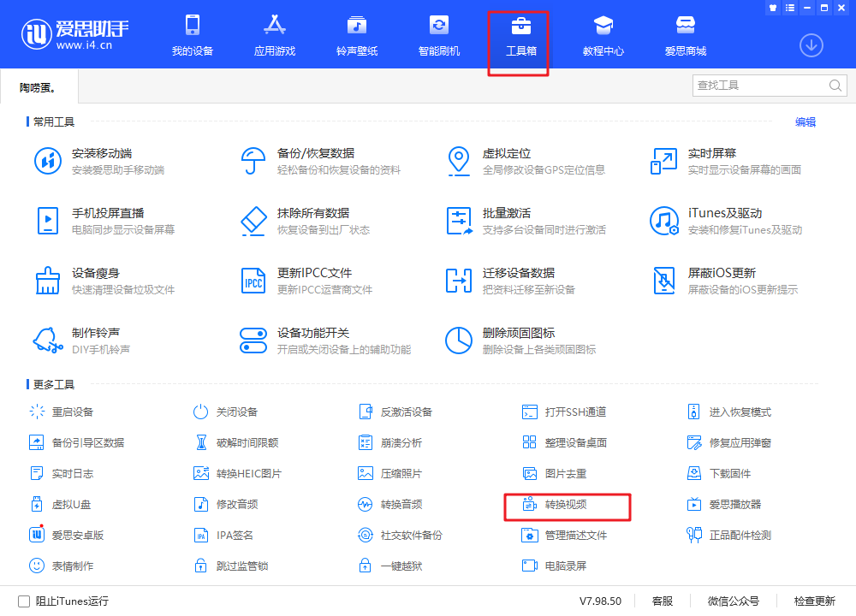Open the 铃声壁纸 tab

point(357,36)
